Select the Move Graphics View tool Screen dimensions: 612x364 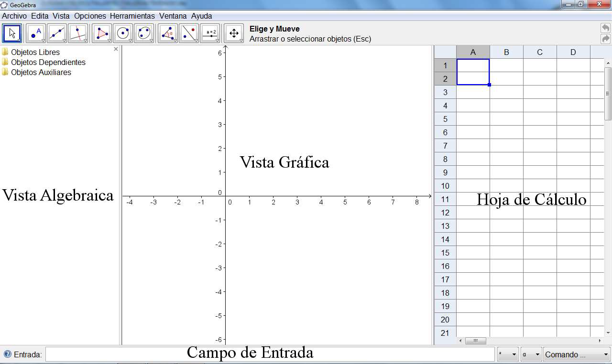click(234, 33)
